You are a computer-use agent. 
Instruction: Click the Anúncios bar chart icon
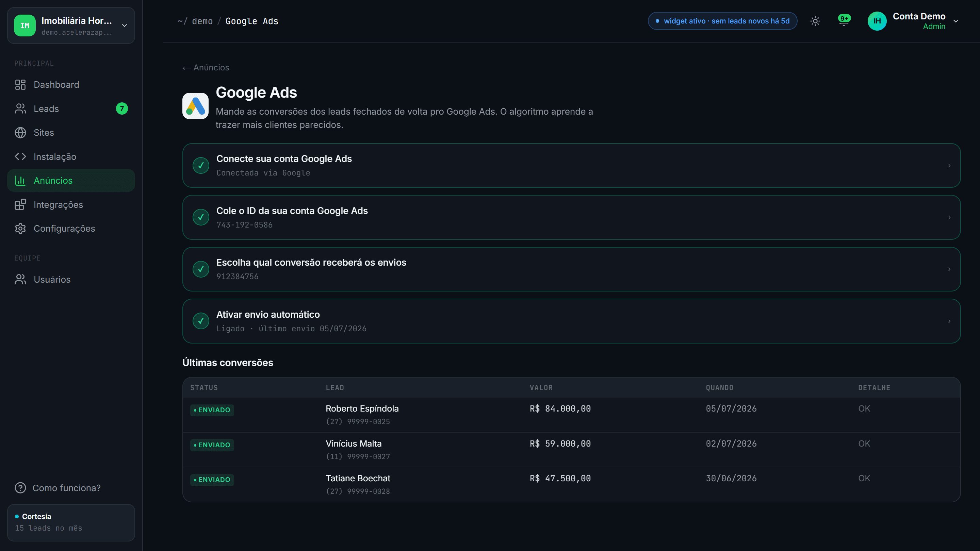pyautogui.click(x=20, y=181)
